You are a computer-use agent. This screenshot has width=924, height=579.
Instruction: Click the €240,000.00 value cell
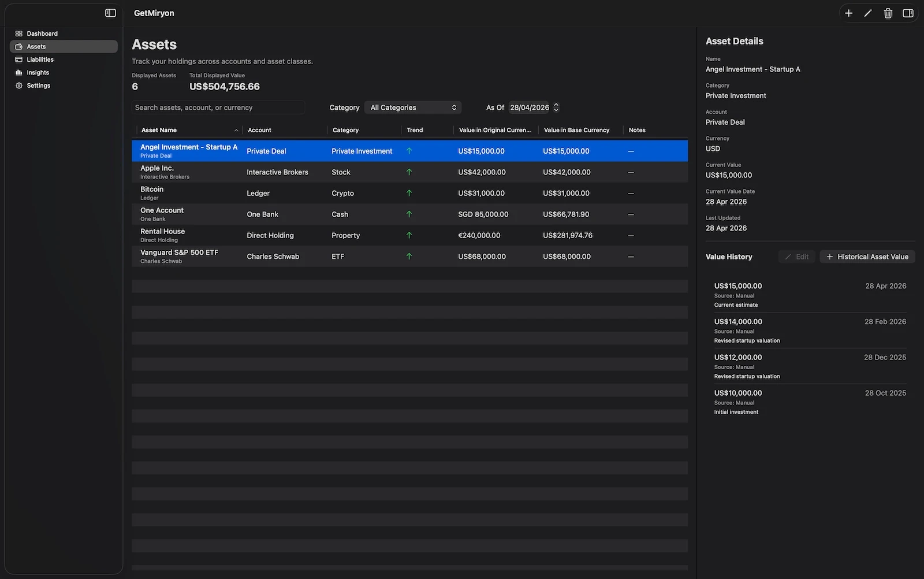[x=479, y=235]
